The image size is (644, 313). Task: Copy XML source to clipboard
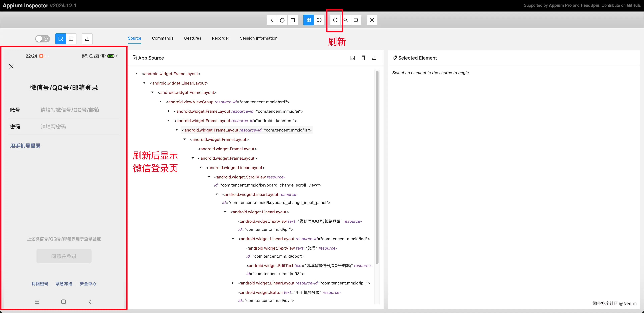[x=363, y=58]
